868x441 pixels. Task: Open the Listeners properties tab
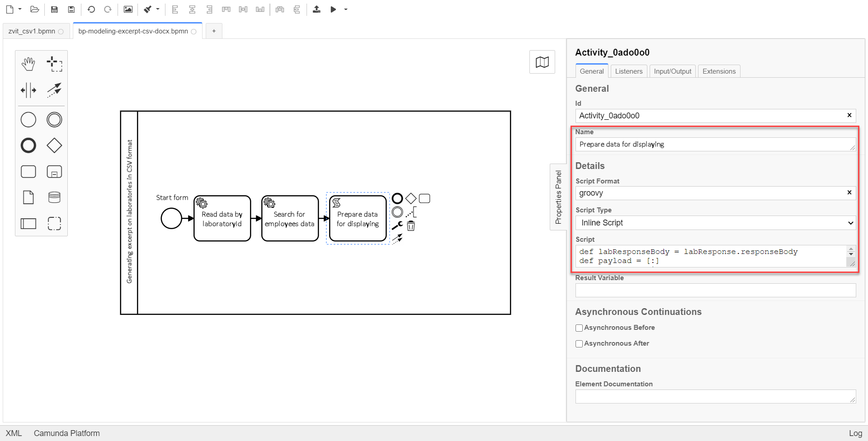pos(628,71)
